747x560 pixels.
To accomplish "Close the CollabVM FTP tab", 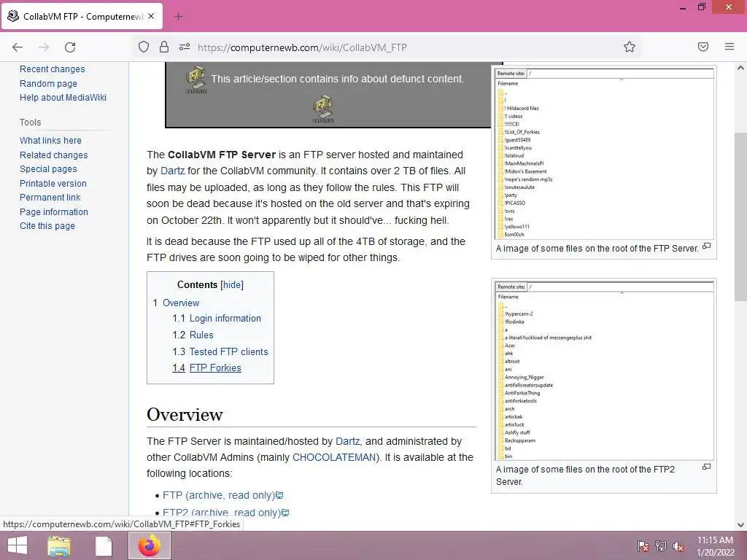I will (x=151, y=16).
